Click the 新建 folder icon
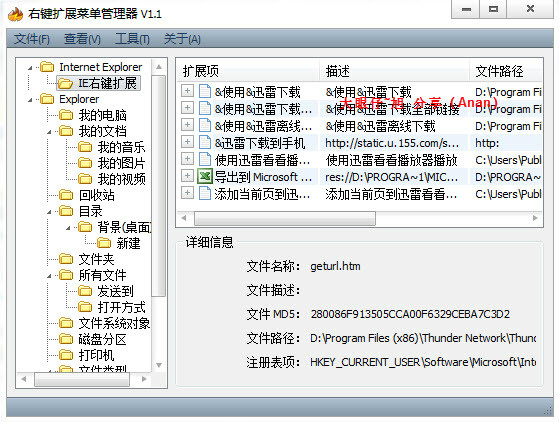Image resolution: width=559 pixels, height=422 pixels. (x=104, y=243)
